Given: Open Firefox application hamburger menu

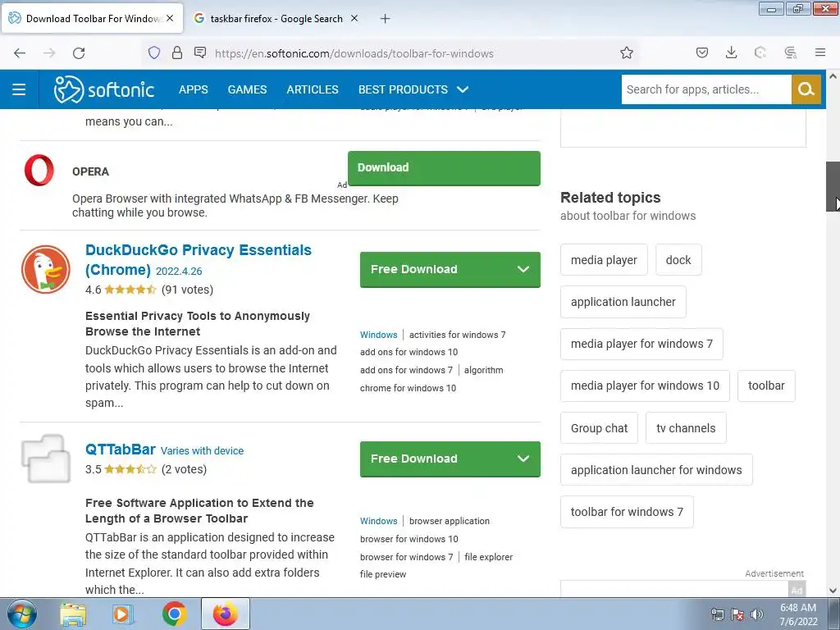Looking at the screenshot, I should 820,52.
